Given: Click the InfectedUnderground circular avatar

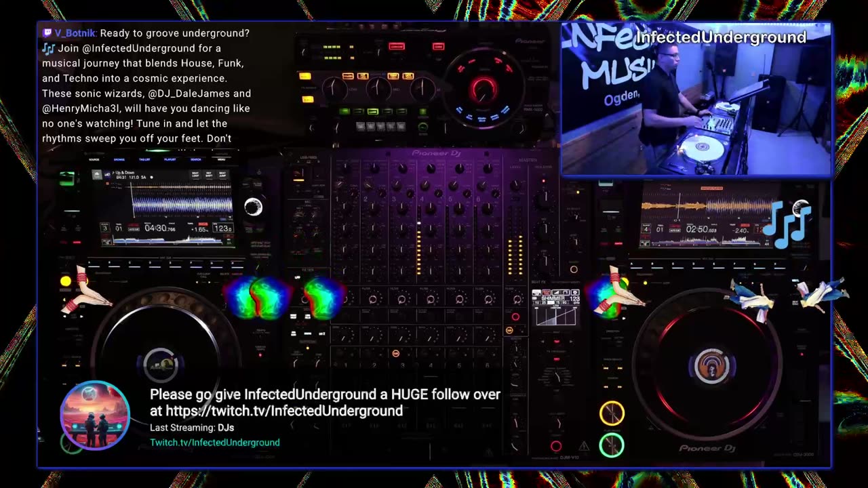Looking at the screenshot, I should click(95, 415).
